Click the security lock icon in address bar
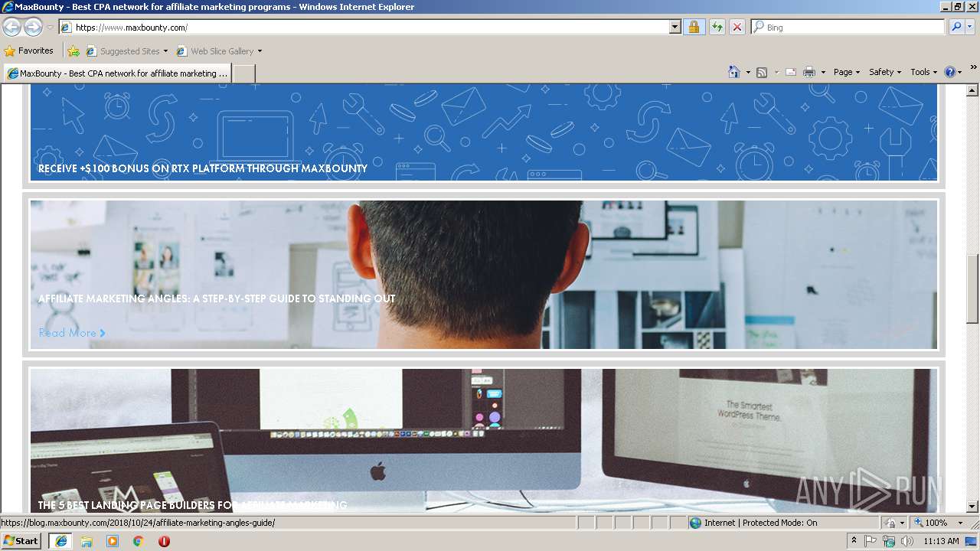 [x=694, y=28]
